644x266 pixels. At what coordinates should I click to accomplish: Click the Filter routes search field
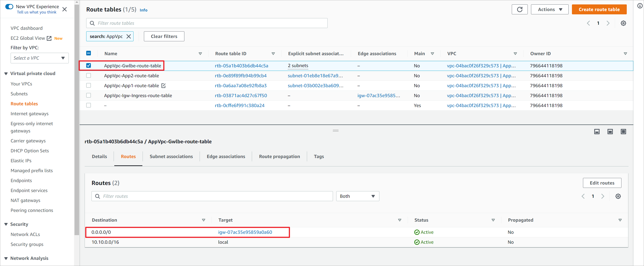point(212,196)
